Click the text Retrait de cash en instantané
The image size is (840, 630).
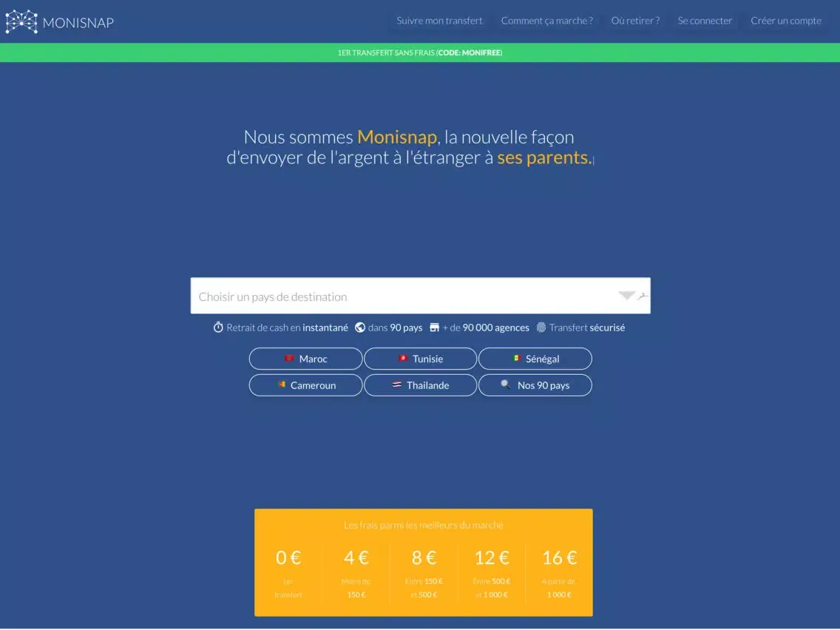(x=287, y=328)
